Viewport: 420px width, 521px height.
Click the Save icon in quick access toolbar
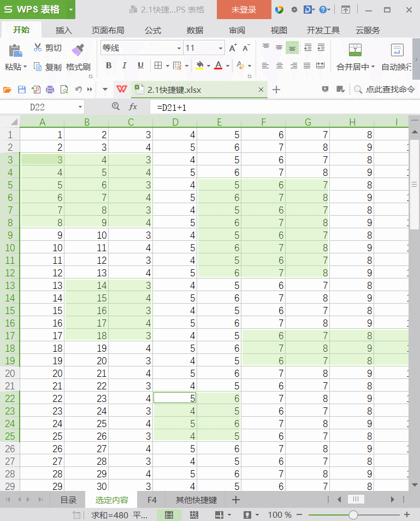click(x=22, y=90)
